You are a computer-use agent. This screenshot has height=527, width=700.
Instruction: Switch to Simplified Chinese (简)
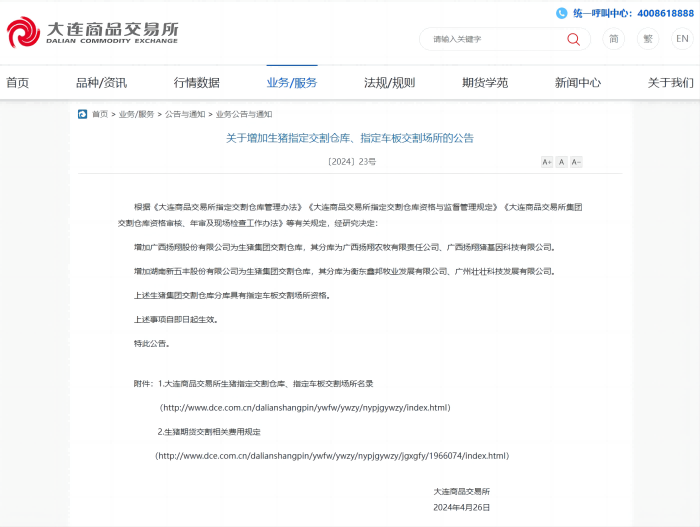(x=614, y=39)
